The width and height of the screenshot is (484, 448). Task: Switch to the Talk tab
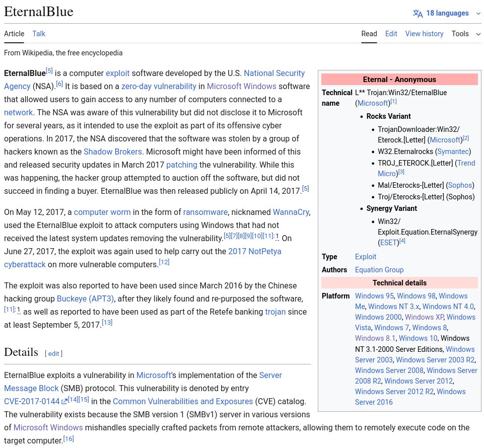click(x=39, y=34)
